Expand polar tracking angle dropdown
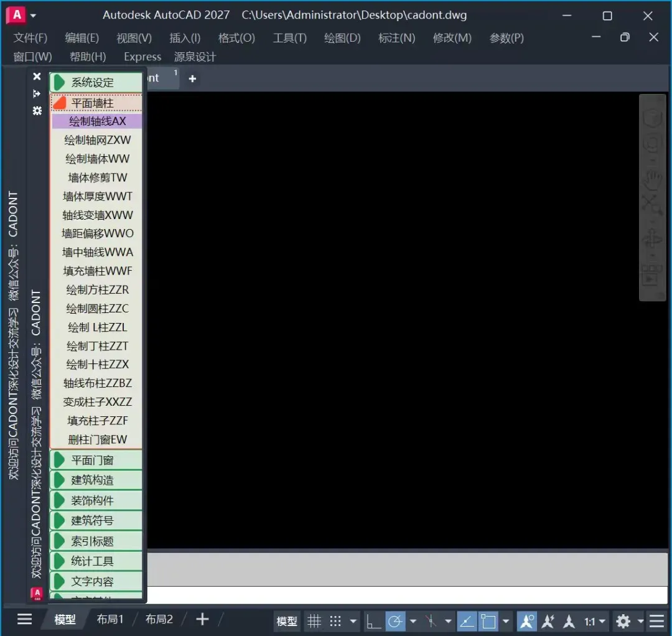Screen dimensions: 672x636 point(413,621)
